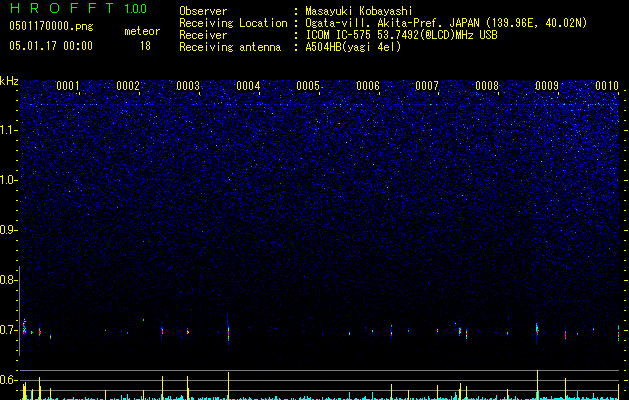The width and height of the screenshot is (629, 400).
Task: Select the A504HB(yagi 4el) antenna text
Action: pos(353,47)
